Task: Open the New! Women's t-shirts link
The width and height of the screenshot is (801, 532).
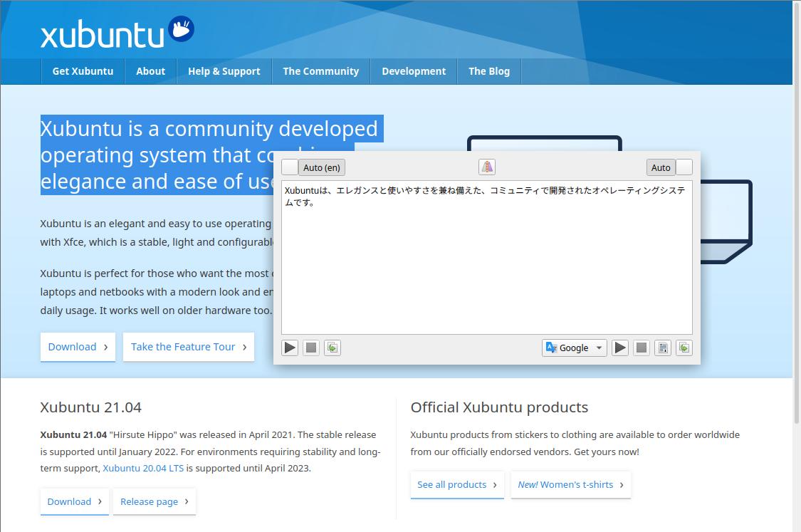Action: tap(571, 485)
